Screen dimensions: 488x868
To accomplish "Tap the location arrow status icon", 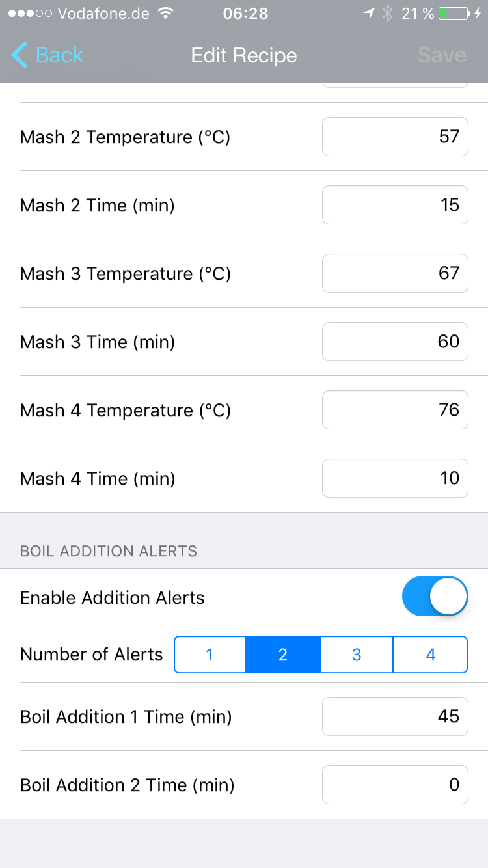I will click(x=369, y=13).
